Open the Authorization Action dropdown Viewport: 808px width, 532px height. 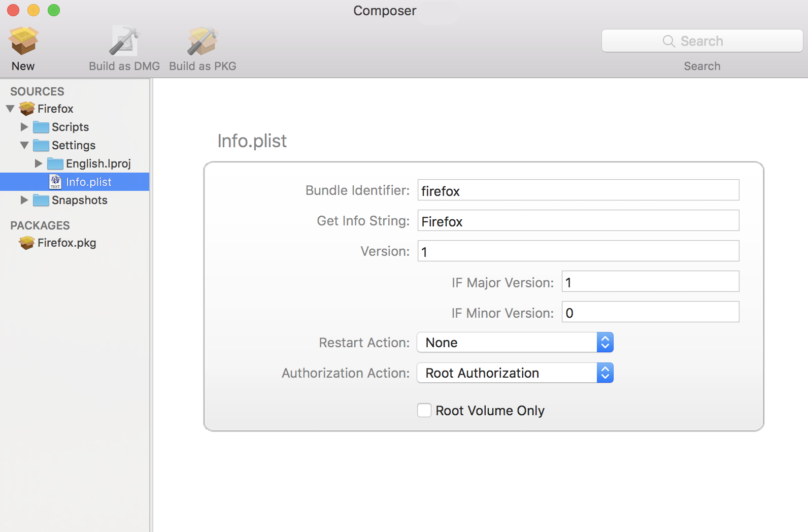[x=515, y=373]
